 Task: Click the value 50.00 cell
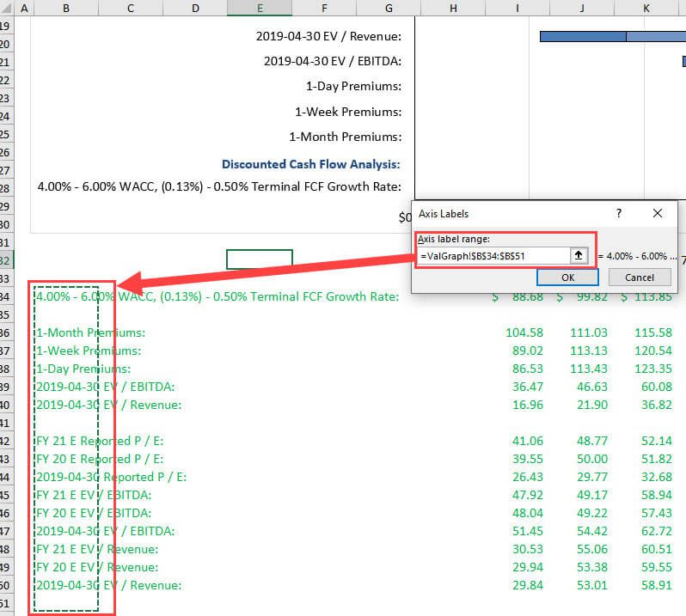pyautogui.click(x=592, y=459)
